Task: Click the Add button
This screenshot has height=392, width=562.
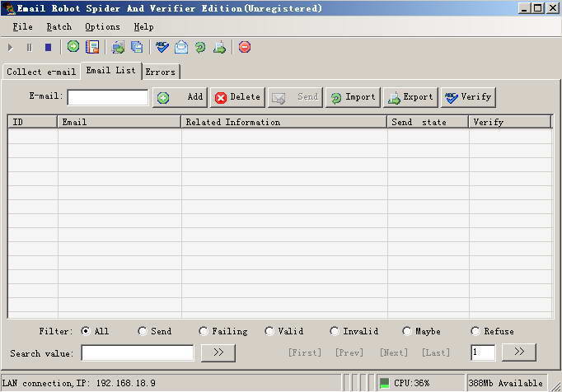Action: pos(180,97)
